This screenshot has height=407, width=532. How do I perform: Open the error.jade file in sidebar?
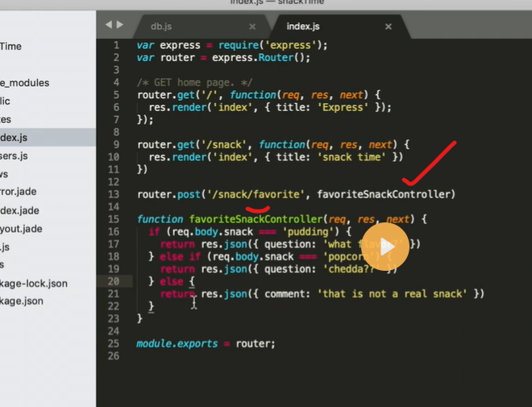click(19, 193)
